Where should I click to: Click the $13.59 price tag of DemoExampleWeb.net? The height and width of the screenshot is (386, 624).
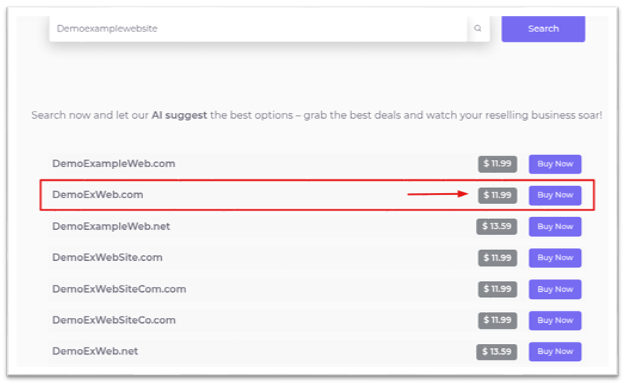[x=497, y=226]
